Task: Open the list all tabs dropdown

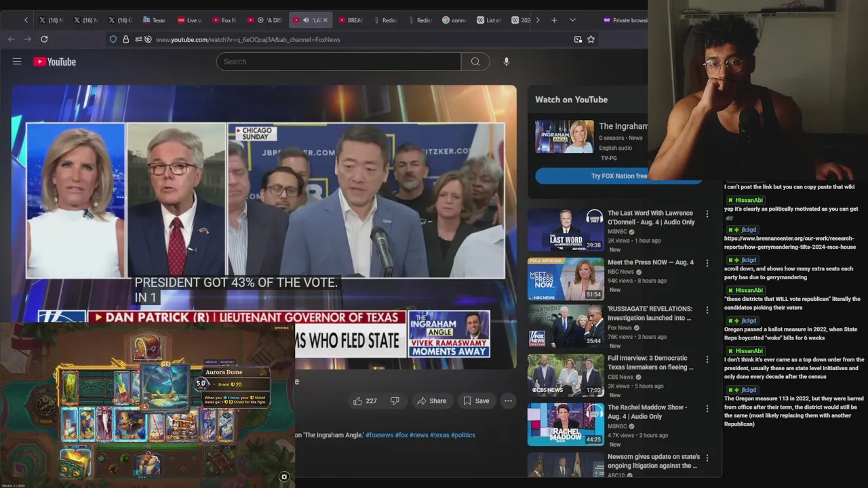Action: click(572, 20)
